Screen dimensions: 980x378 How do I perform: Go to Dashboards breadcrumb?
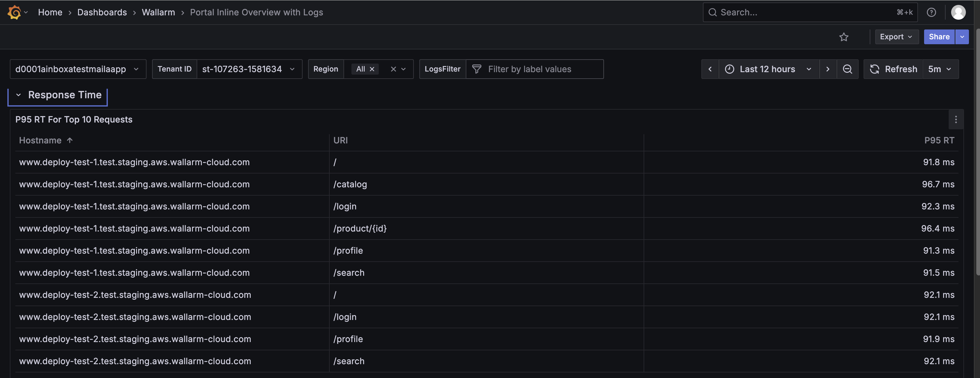102,12
